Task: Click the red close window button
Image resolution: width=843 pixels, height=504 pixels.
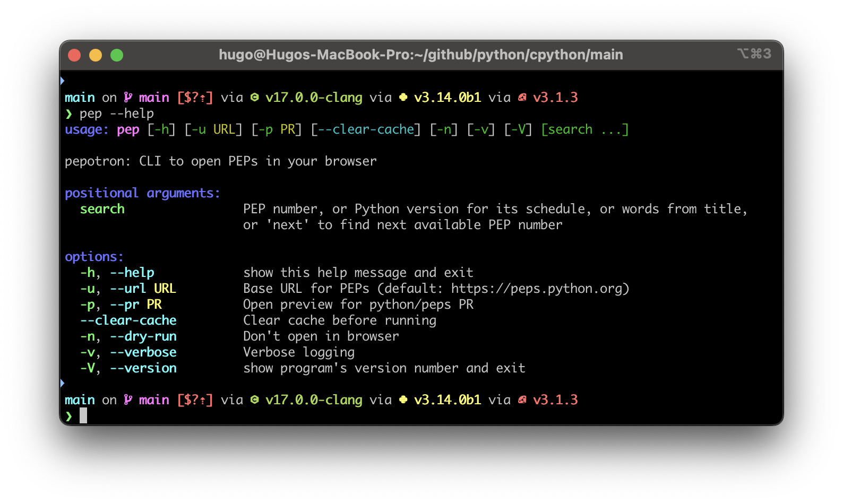Action: point(74,55)
